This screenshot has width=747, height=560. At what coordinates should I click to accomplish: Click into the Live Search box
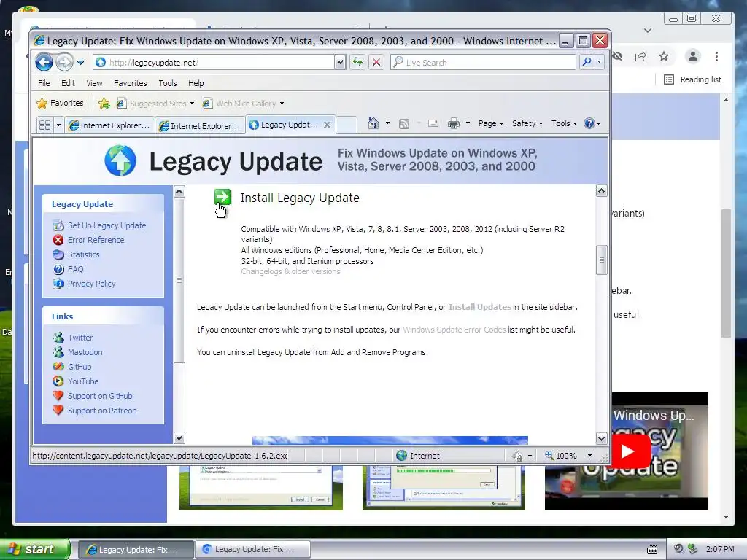point(483,63)
